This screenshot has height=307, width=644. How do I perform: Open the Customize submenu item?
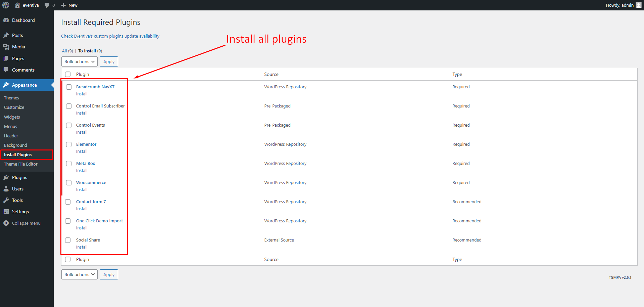pyautogui.click(x=14, y=107)
